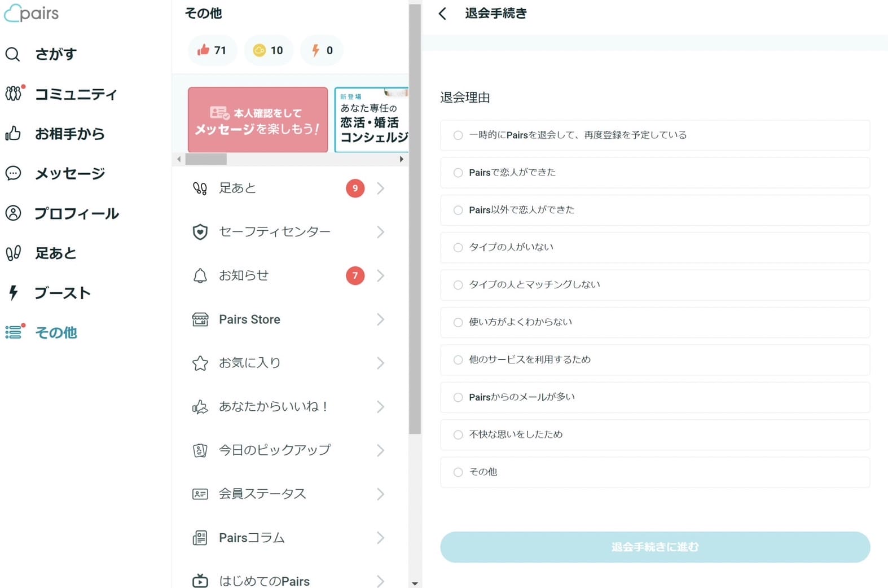Image resolution: width=888 pixels, height=588 pixels.
Task: Click the Pairs logo
Action: (31, 12)
